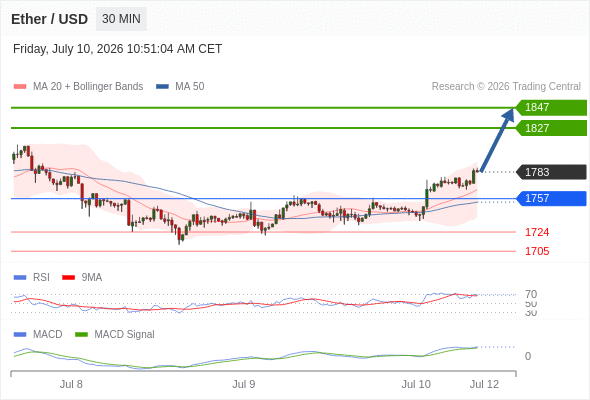This screenshot has width=590, height=400.
Task: Click the blue 1757 pivot label
Action: [551, 198]
